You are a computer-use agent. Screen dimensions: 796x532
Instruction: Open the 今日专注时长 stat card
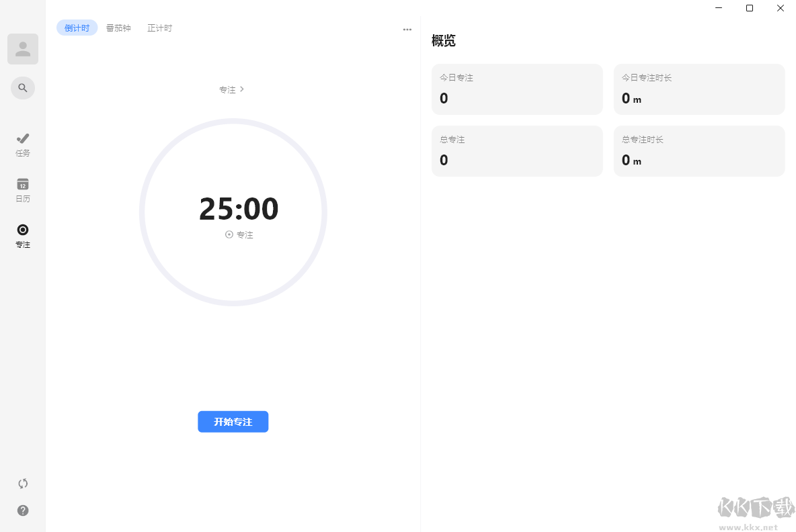point(699,89)
